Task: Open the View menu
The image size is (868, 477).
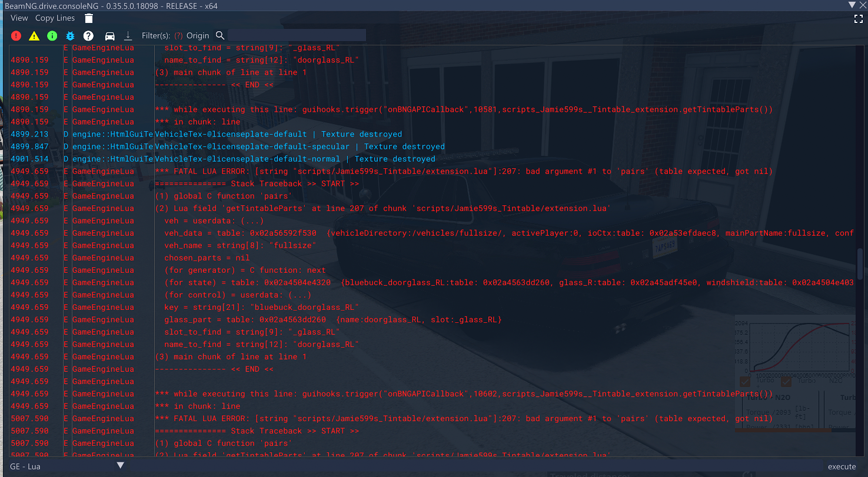Action: point(19,18)
